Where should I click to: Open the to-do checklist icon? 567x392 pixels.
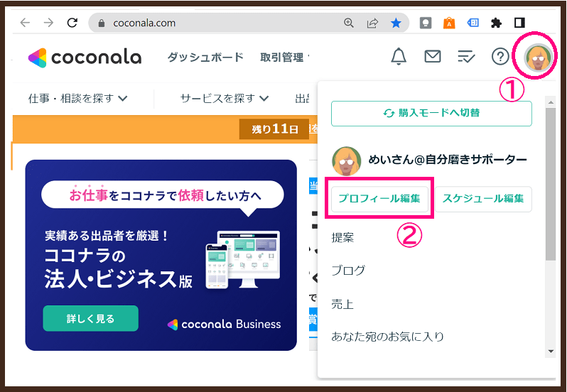tap(466, 57)
